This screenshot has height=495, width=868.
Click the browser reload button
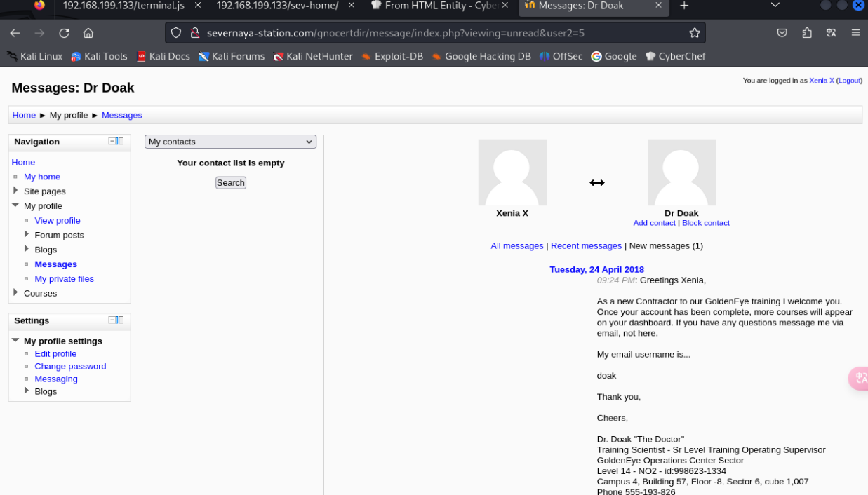pyautogui.click(x=64, y=33)
